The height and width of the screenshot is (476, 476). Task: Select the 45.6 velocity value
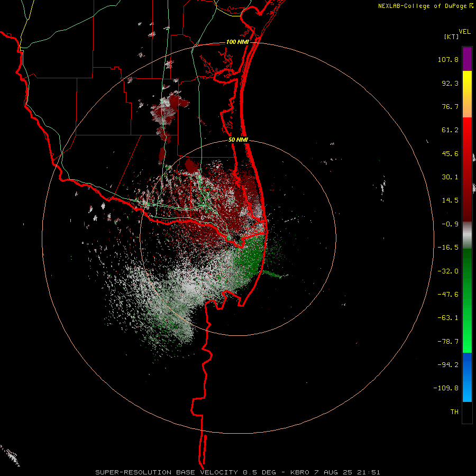pyautogui.click(x=450, y=153)
